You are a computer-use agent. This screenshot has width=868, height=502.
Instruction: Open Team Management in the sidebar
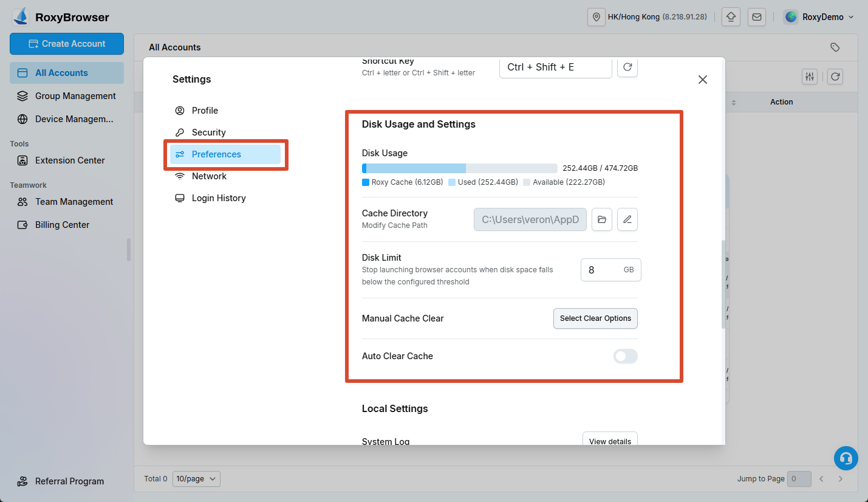[x=67, y=202]
